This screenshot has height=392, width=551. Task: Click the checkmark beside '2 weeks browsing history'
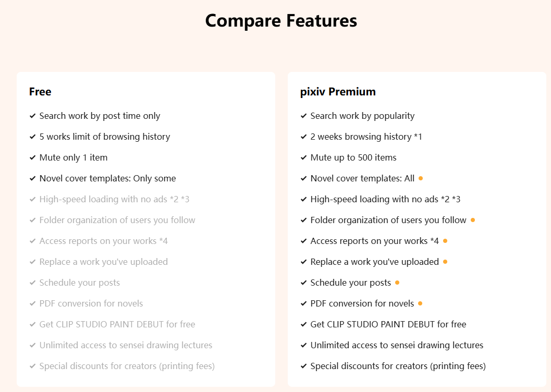pyautogui.click(x=303, y=137)
